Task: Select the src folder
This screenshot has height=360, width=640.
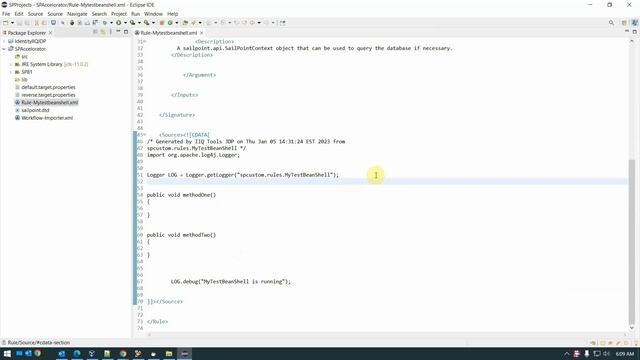Action: click(24, 57)
